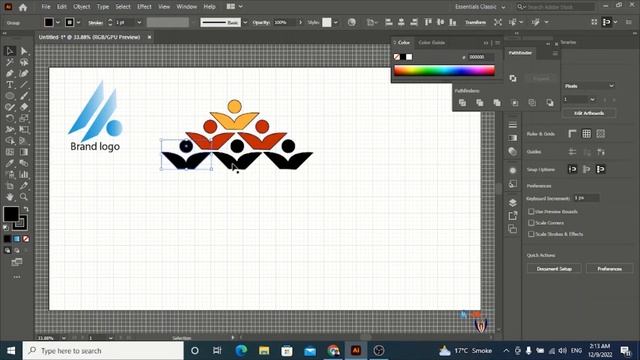This screenshot has height=360, width=640.
Task: Click the Document Setup button
Action: coord(554,269)
